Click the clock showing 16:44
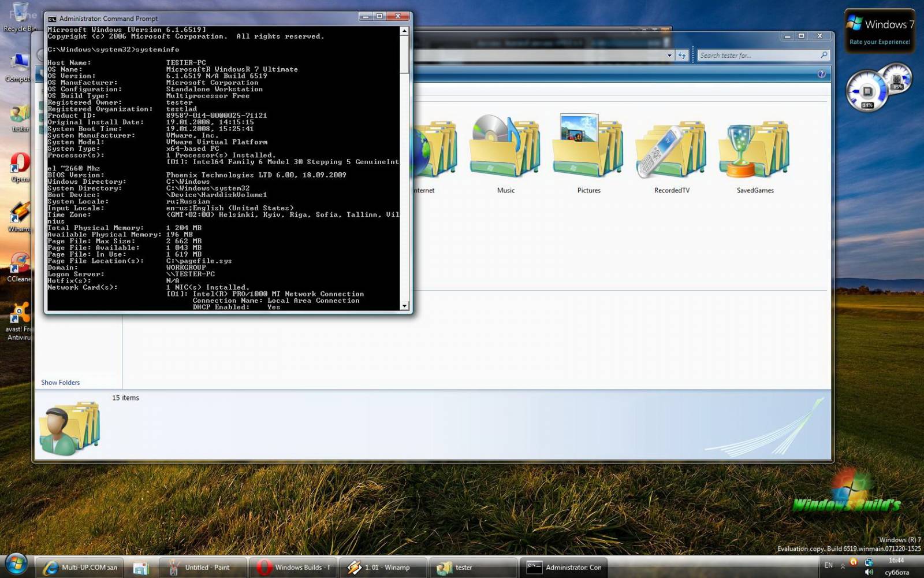Viewport: 924px width, 578px height. click(x=896, y=560)
